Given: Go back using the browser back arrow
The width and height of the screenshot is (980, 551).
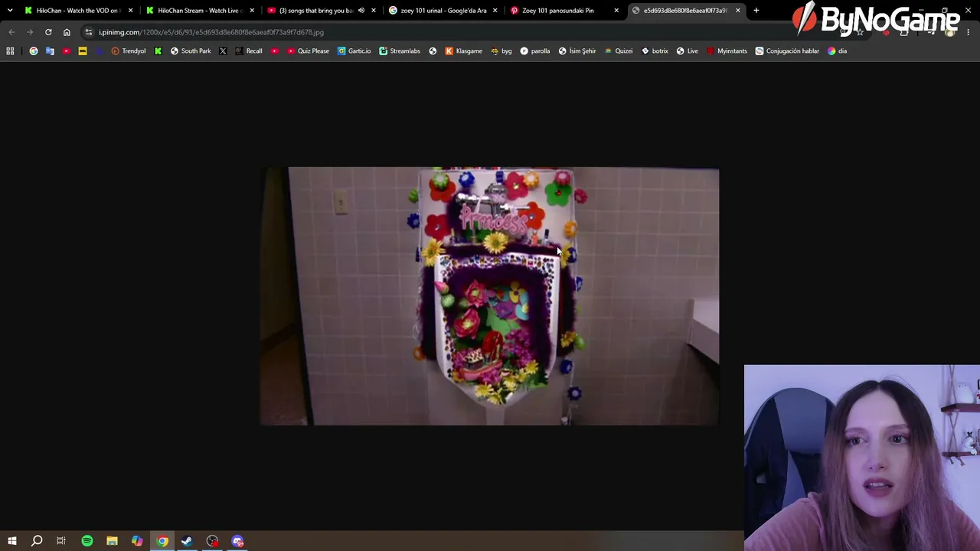Looking at the screenshot, I should click(x=11, y=32).
